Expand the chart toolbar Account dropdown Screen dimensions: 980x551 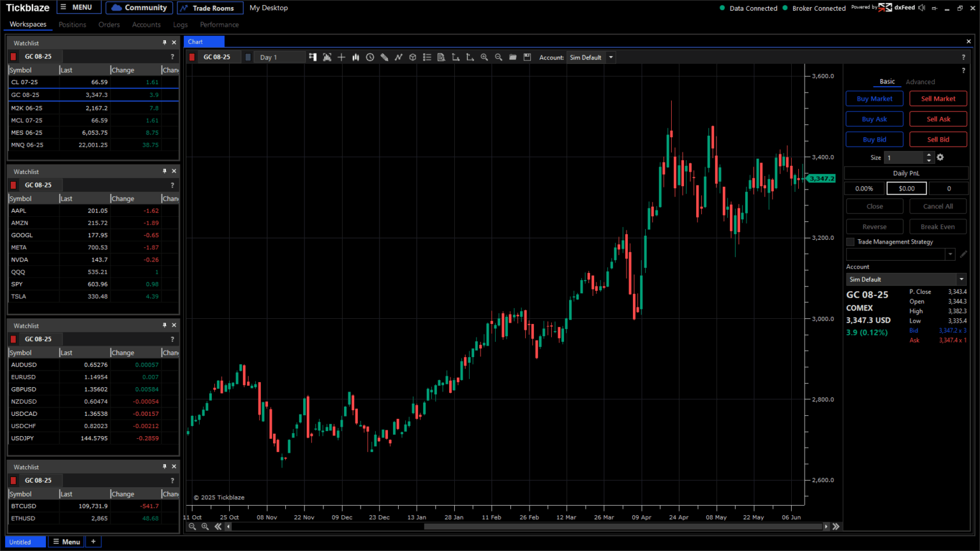tap(611, 57)
